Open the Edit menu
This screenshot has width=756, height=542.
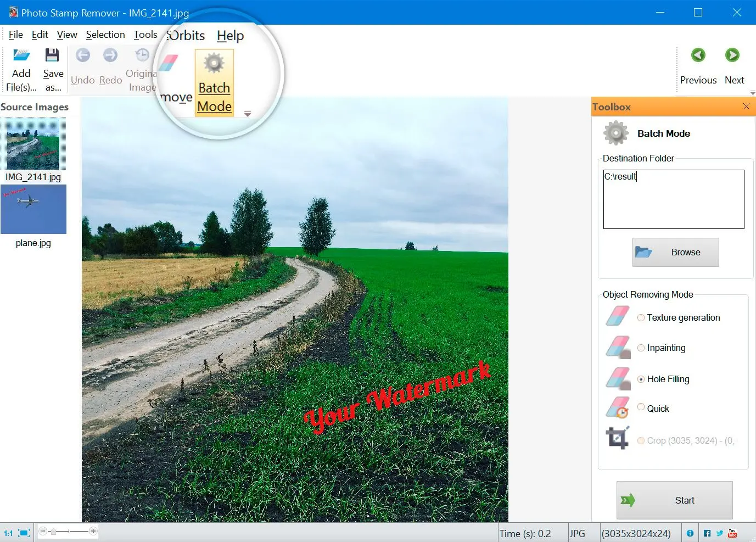[40, 35]
